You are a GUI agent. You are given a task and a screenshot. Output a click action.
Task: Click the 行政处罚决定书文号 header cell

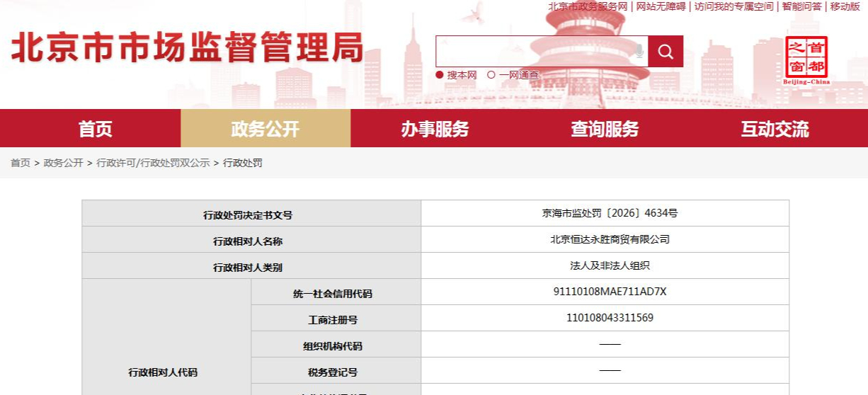tap(251, 214)
